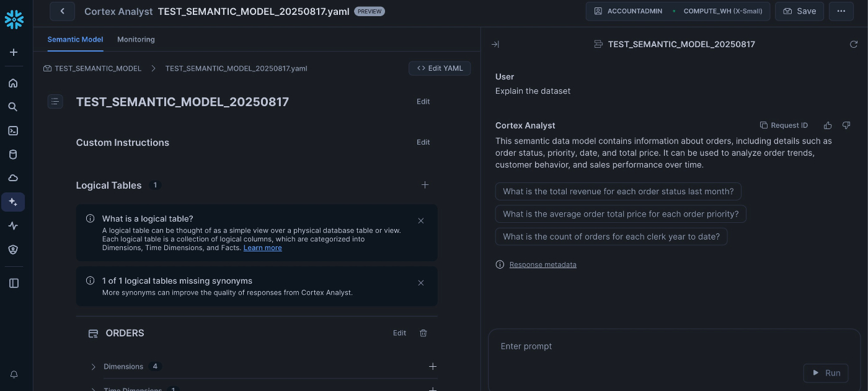The image size is (868, 391).
Task: Open the Data database icon in sidebar
Action: click(x=13, y=155)
